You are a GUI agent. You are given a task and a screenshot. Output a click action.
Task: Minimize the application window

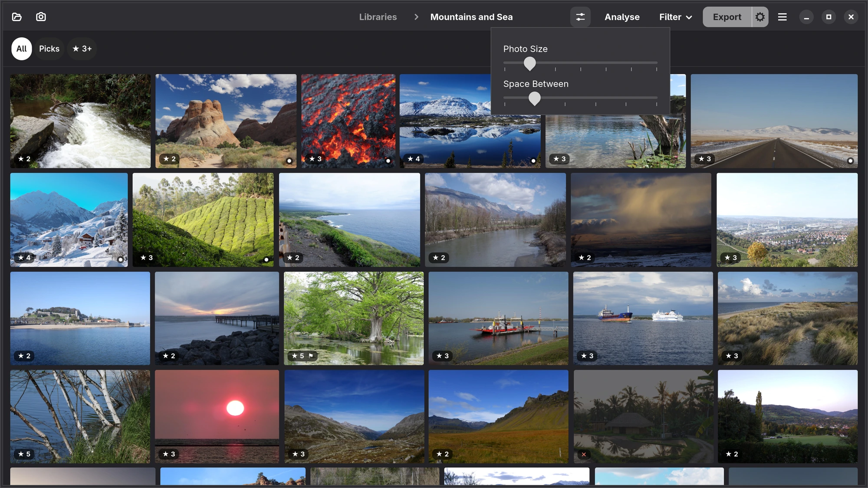pos(806,17)
